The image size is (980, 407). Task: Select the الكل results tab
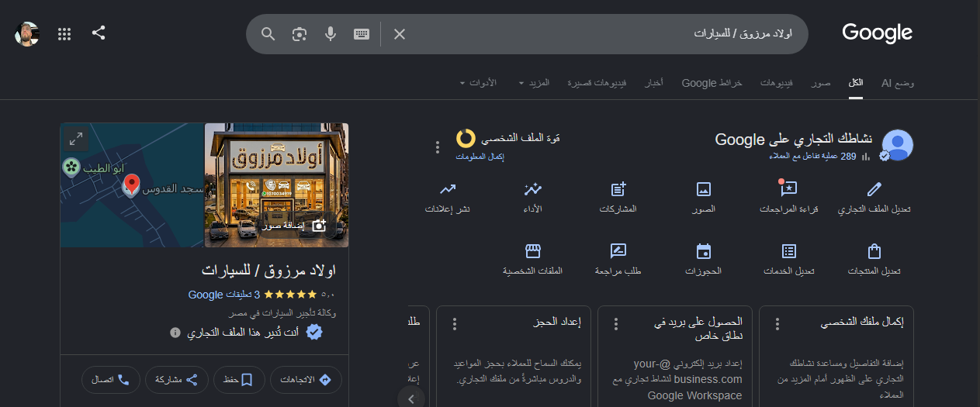pos(856,82)
